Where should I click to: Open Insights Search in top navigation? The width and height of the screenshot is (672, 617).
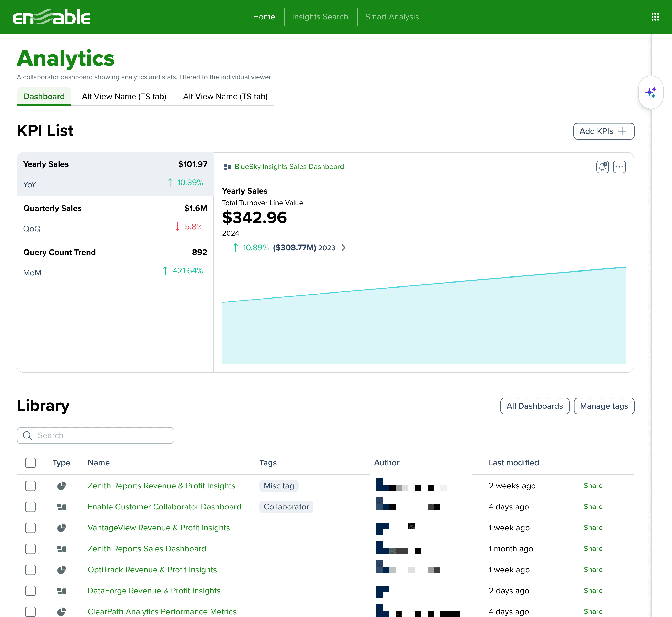click(x=320, y=17)
